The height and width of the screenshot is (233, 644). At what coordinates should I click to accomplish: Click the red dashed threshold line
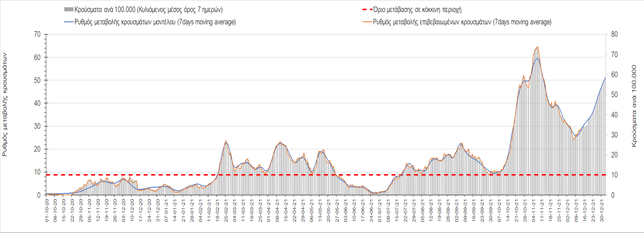pyautogui.click(x=287, y=175)
